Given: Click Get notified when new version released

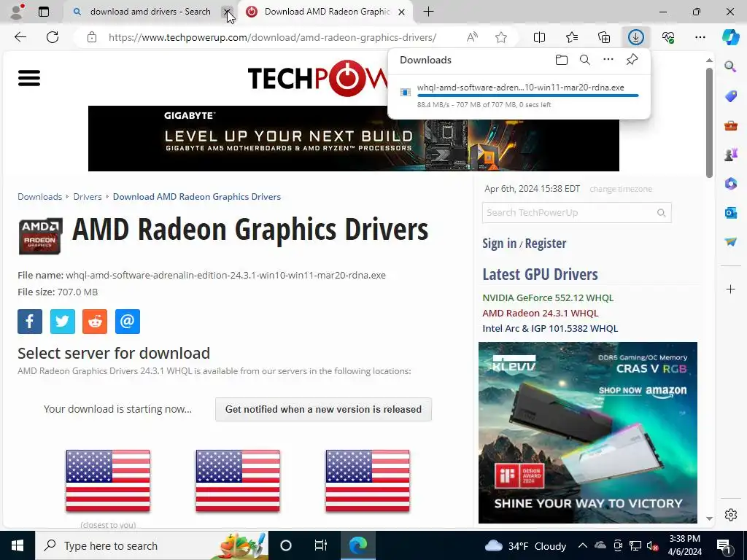Looking at the screenshot, I should 323,410.
